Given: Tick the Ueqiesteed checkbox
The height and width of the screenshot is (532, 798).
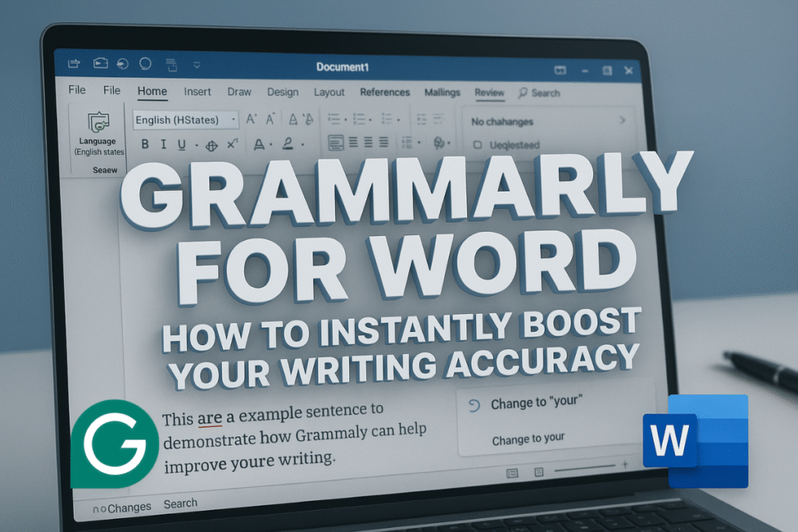Looking at the screenshot, I should tap(478, 145).
